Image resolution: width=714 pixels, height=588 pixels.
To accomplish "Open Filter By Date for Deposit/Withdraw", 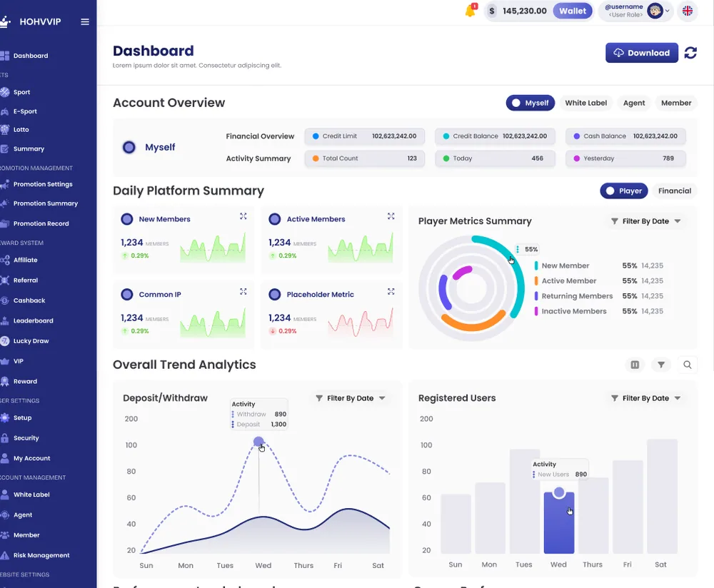I will click(350, 398).
